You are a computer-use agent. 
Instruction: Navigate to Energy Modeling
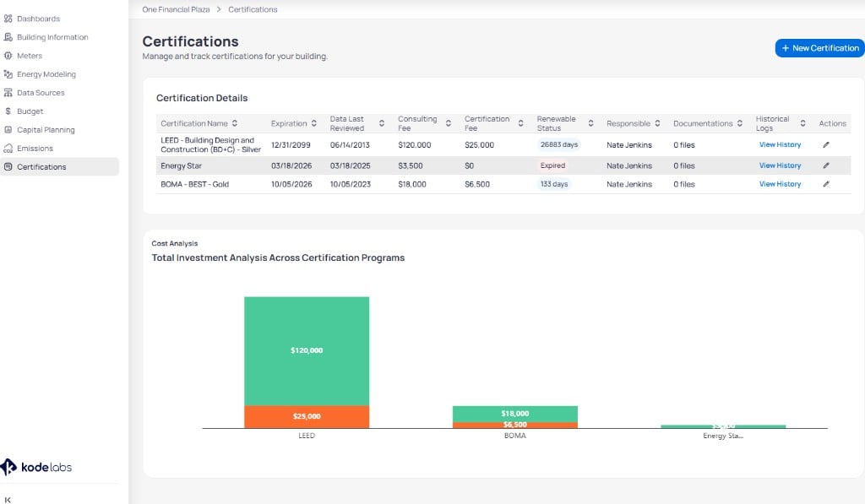tap(46, 74)
